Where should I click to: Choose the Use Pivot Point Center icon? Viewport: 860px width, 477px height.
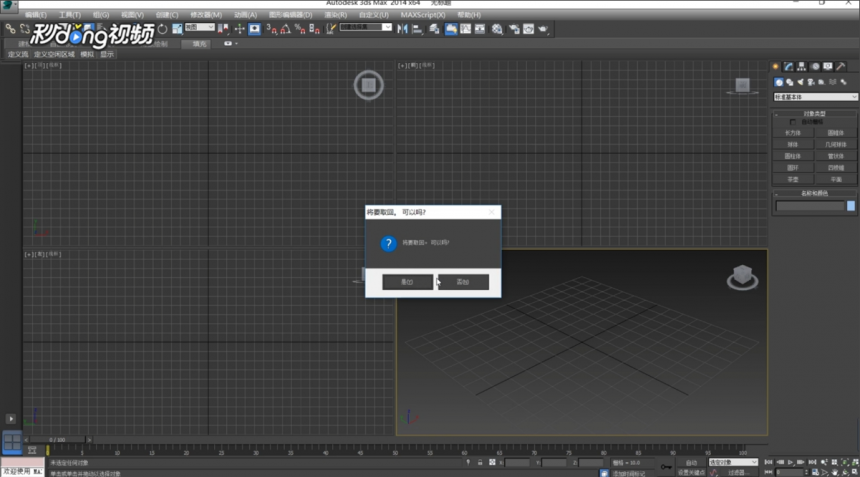223,29
